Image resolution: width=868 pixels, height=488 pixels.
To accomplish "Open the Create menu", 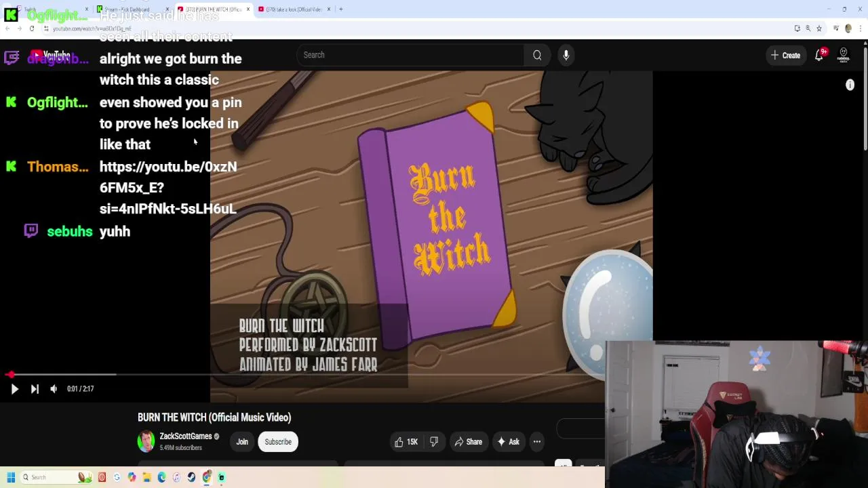I will (785, 56).
